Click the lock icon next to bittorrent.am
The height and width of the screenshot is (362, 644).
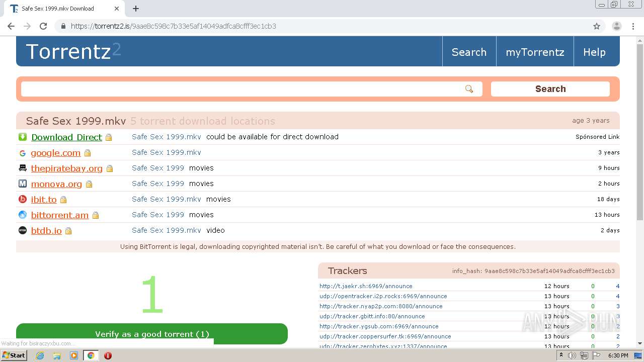pos(96,215)
